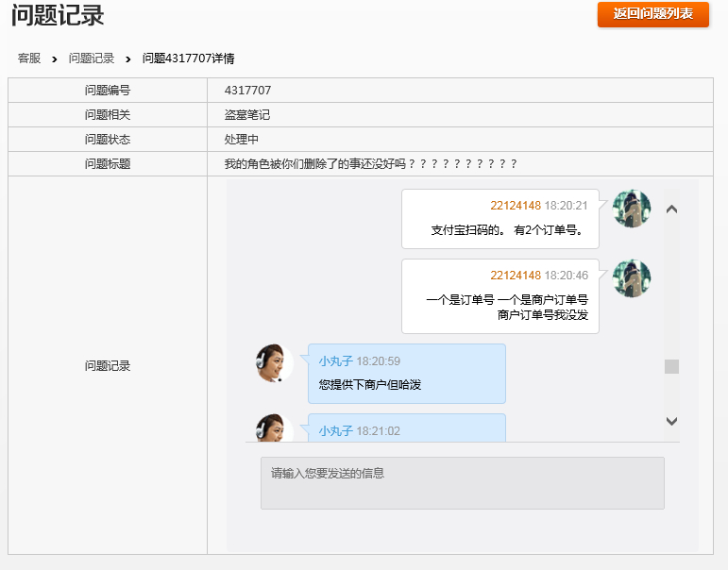Screen dimensions: 728x570
Task: Click agent name 小丸子 at 18:20:59
Action: tap(336, 361)
